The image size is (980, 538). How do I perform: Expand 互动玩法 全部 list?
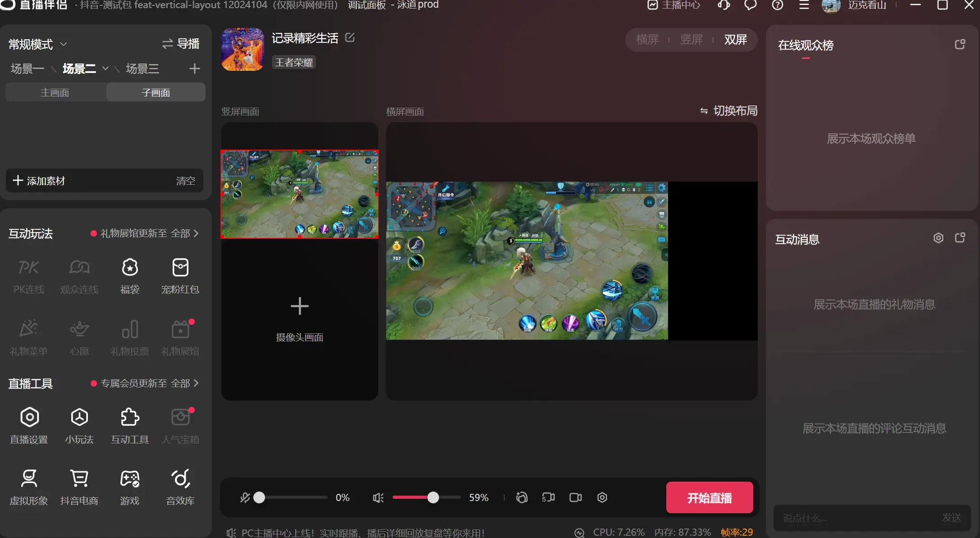click(185, 233)
